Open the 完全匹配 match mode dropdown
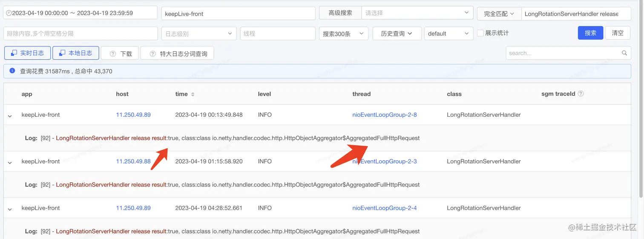 click(x=499, y=14)
